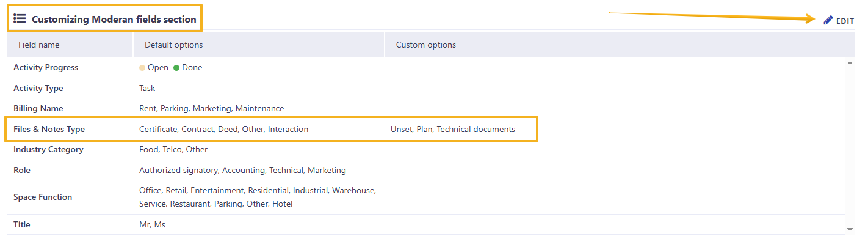Select the Space Function field name
Screen dimensions: 868x247
[x=43, y=197]
